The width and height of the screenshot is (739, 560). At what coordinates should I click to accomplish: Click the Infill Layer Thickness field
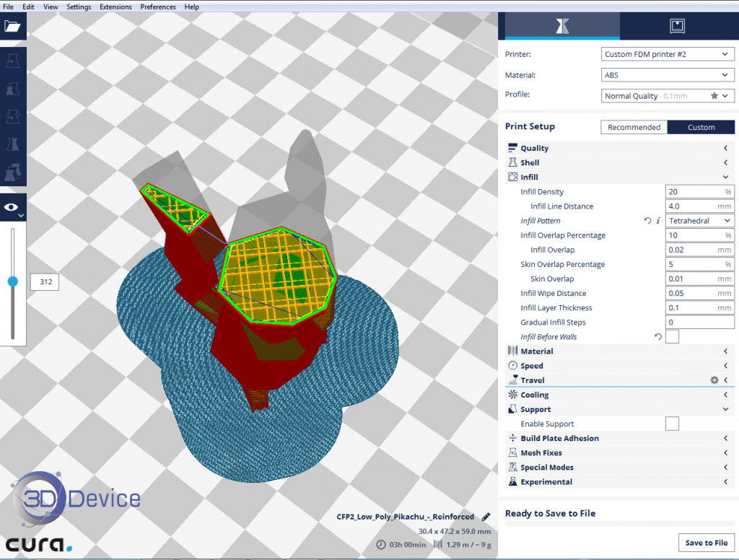click(x=700, y=308)
